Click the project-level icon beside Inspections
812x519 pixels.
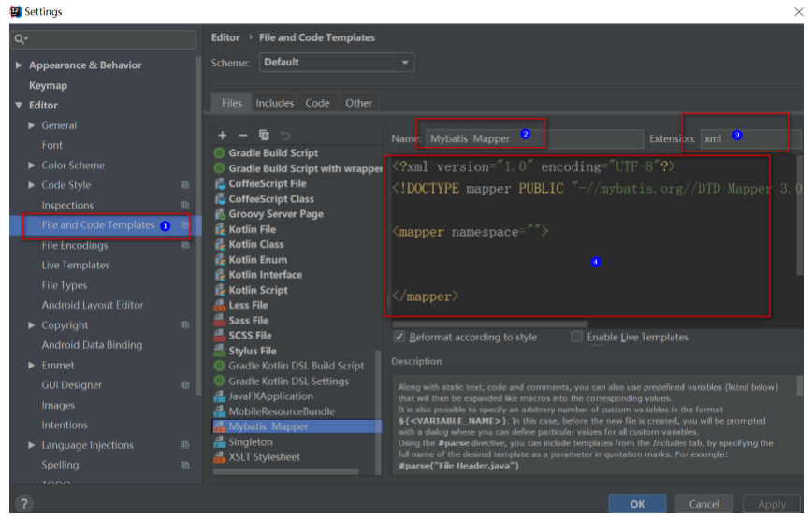click(x=185, y=205)
